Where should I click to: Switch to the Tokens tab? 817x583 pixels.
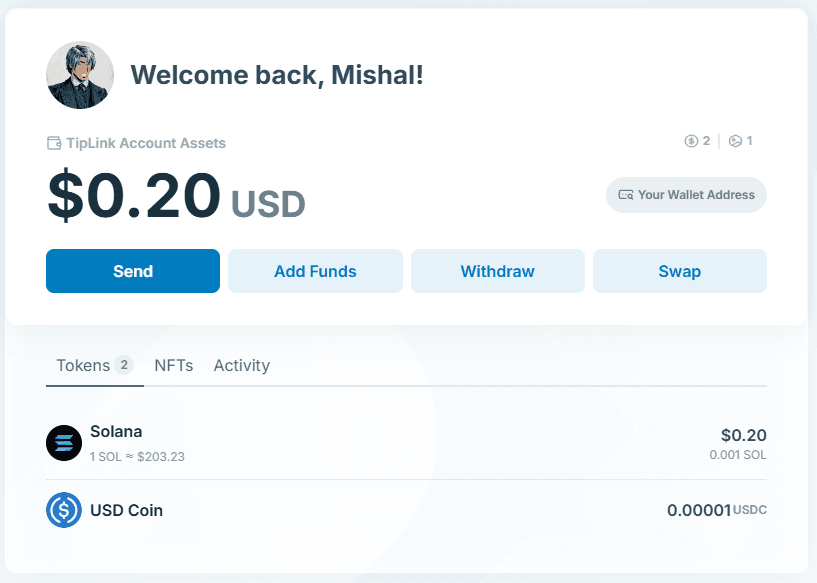[83, 365]
